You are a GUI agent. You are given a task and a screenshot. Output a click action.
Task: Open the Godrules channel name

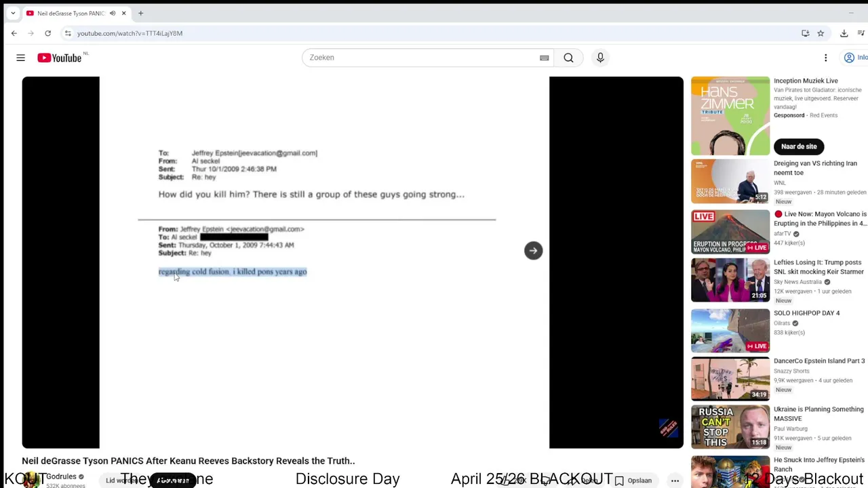tap(61, 476)
